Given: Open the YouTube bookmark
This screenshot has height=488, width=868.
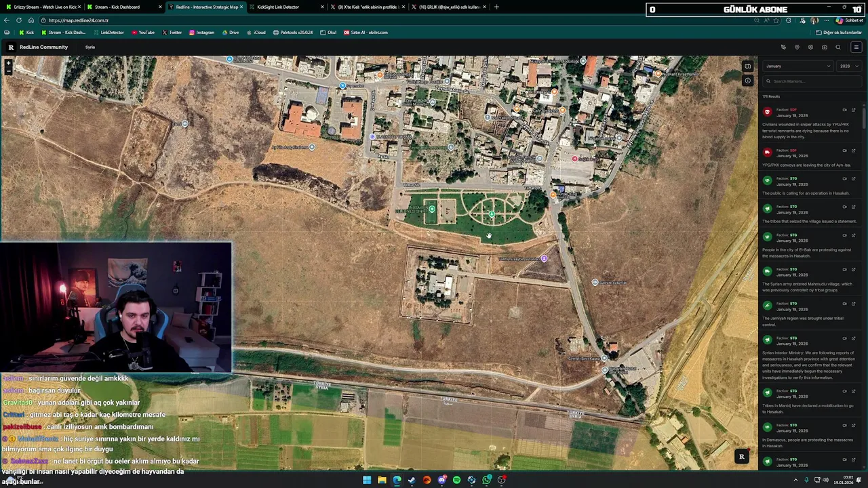Looking at the screenshot, I should point(143,33).
